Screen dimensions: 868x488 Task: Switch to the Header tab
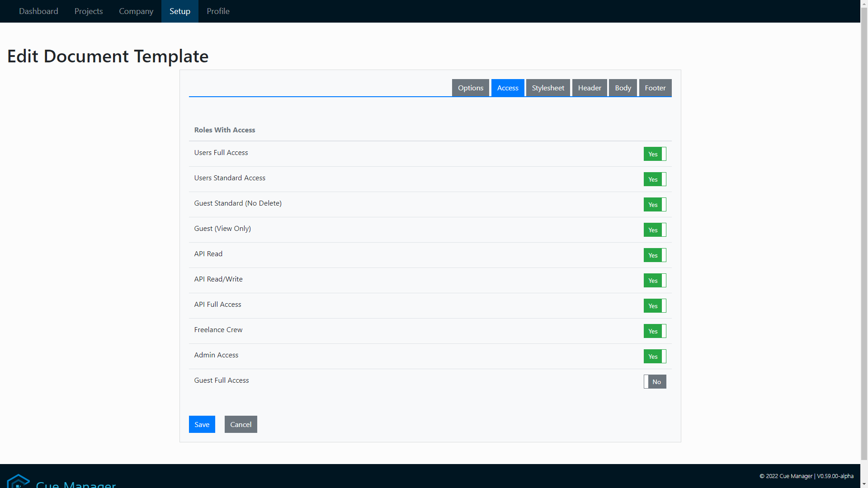[590, 88]
